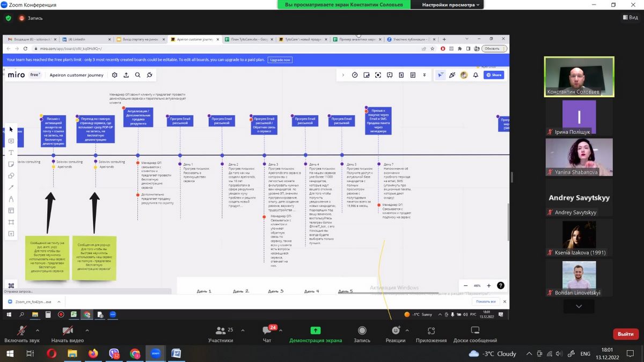Image resolution: width=644 pixels, height=362 pixels.
Task: Toggle the Запись recording button in toolbar
Action: [362, 331]
